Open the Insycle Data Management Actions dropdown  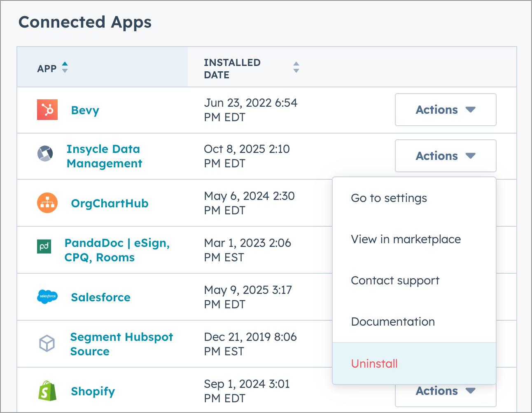[446, 156]
